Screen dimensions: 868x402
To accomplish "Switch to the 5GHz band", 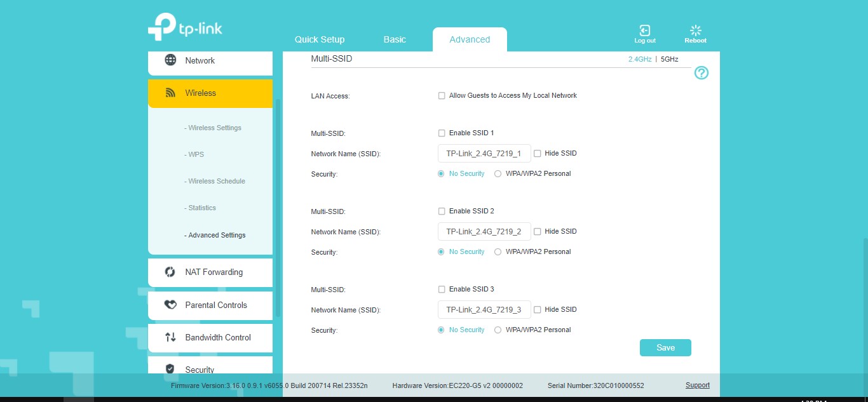I will click(x=669, y=59).
